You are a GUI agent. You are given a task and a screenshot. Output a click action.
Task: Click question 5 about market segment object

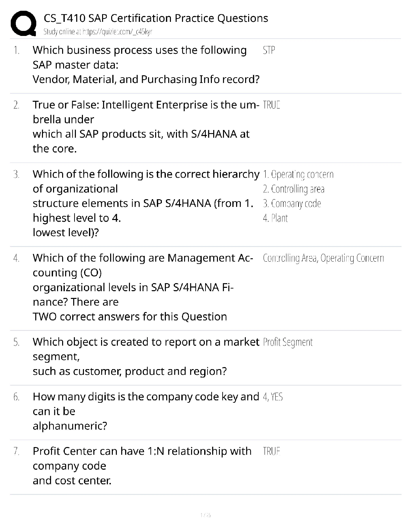146,356
